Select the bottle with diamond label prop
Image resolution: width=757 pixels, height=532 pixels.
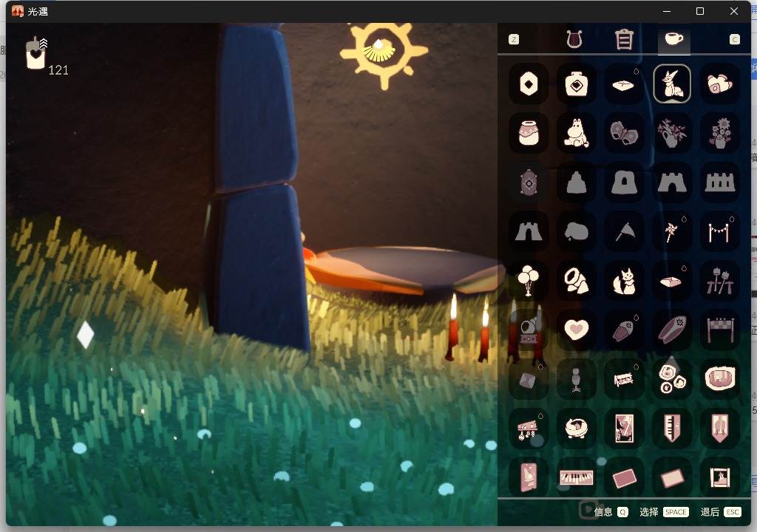coord(577,84)
